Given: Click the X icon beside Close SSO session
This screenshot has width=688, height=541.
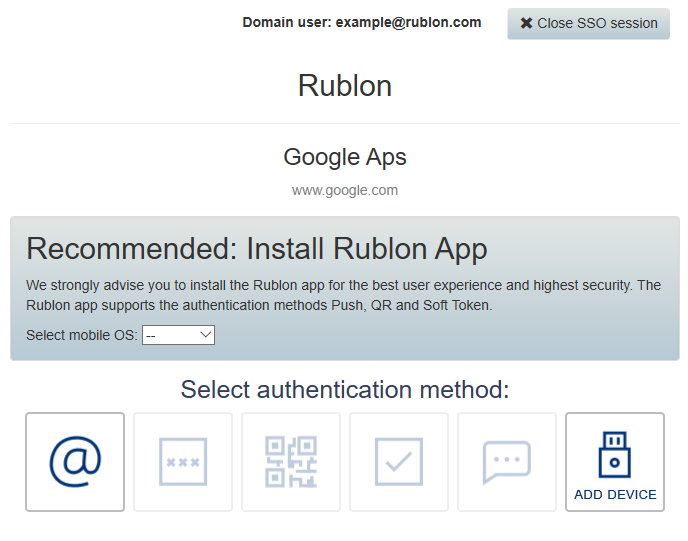Looking at the screenshot, I should click(526, 23).
